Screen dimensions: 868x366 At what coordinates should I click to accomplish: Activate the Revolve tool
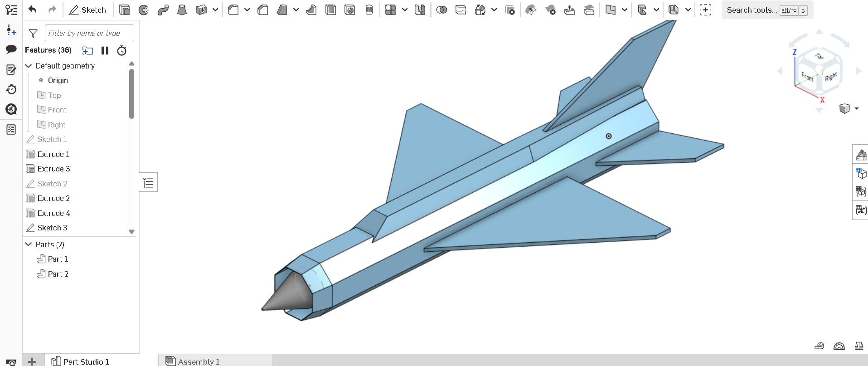[144, 10]
